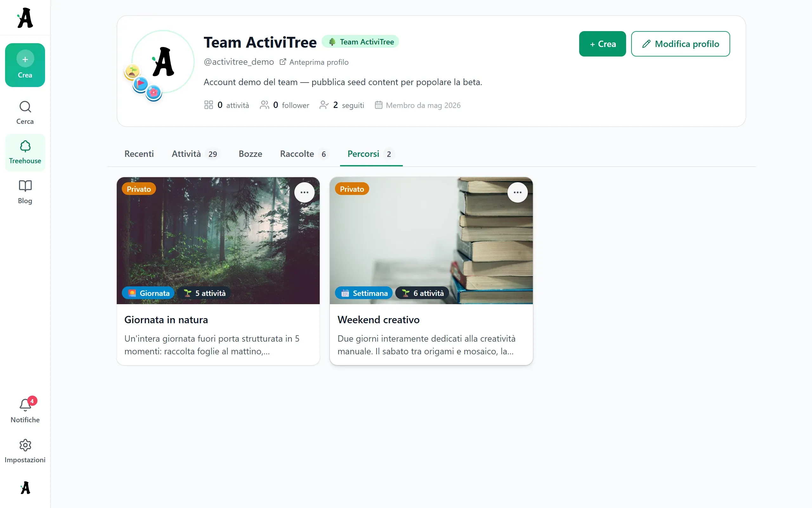Click the seedling badge on the avatar
Screen dimensions: 812x508
pos(132,71)
